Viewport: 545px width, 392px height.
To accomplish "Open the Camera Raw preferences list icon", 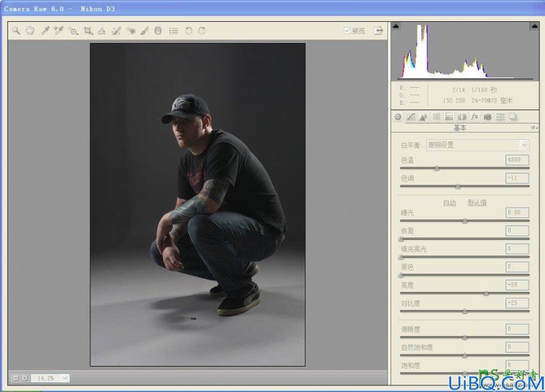I will [x=173, y=31].
